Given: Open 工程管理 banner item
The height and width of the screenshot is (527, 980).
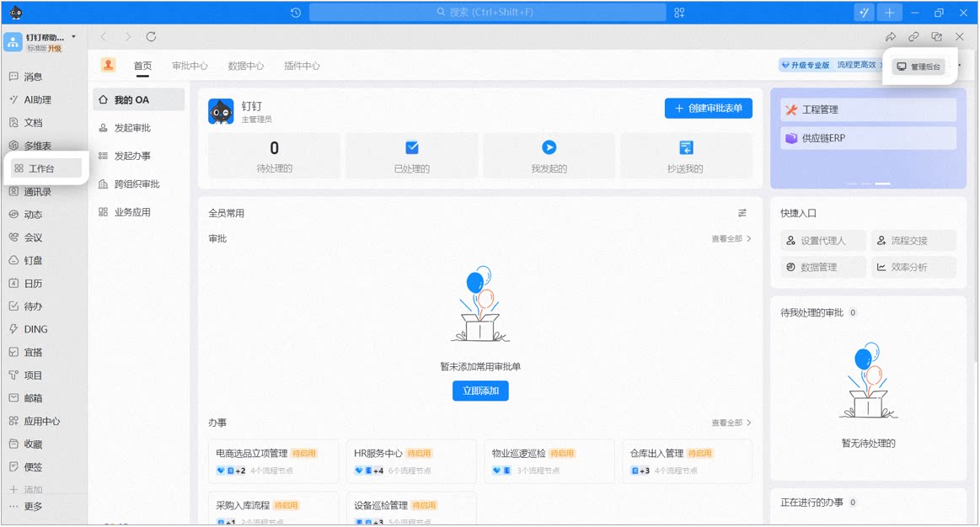Looking at the screenshot, I should coord(868,110).
